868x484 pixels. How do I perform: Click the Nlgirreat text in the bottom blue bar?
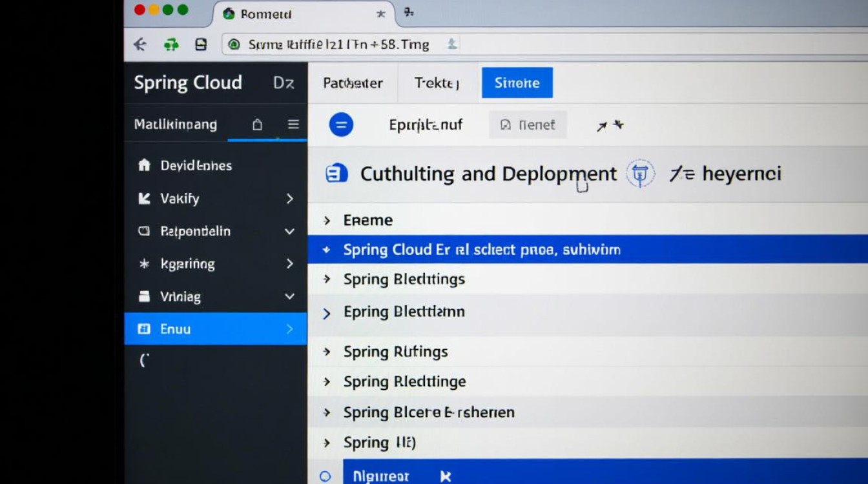tap(381, 476)
